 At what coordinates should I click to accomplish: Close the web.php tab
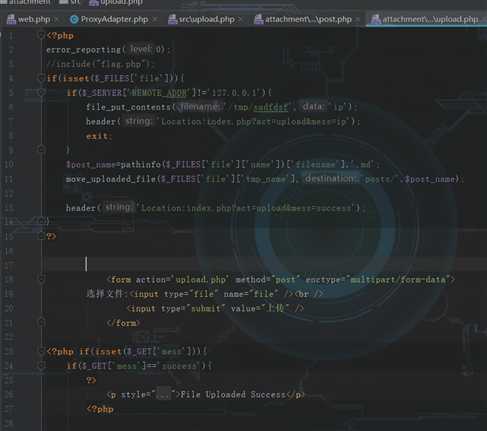coord(56,20)
